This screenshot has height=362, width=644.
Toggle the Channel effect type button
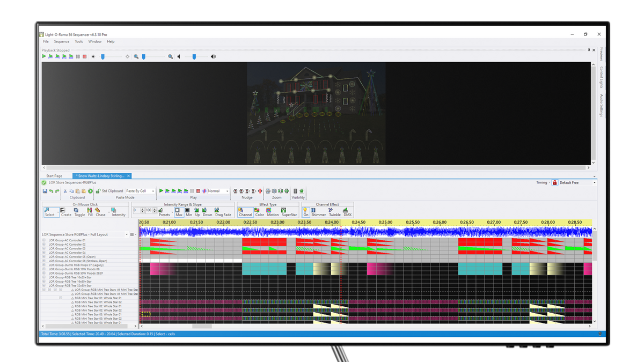pyautogui.click(x=245, y=212)
